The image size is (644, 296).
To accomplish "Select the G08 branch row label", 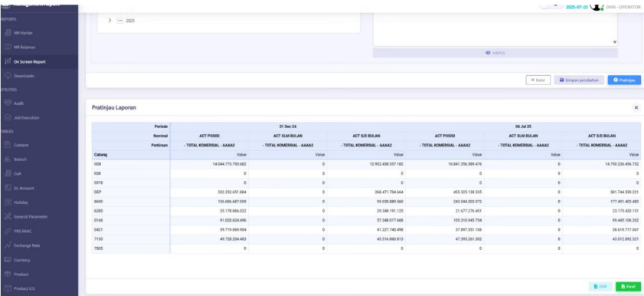I will coord(97,164).
